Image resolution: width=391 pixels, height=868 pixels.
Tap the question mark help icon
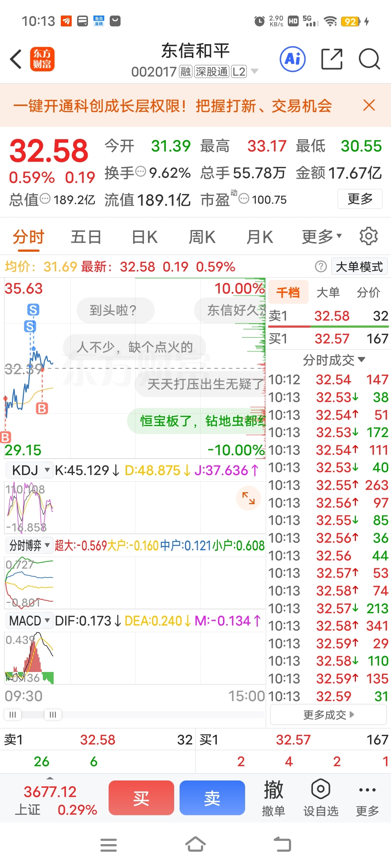click(321, 267)
